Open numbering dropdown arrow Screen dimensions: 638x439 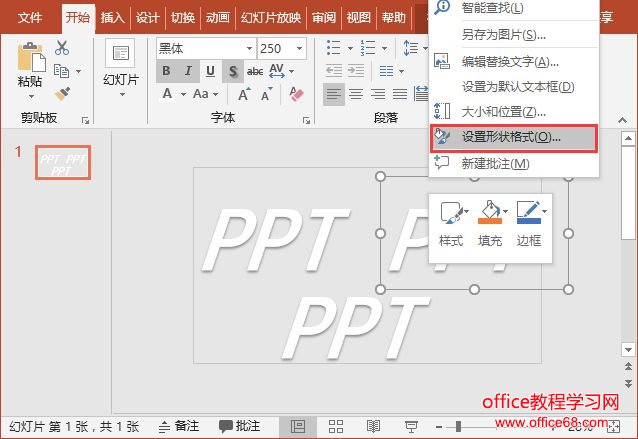pos(385,48)
